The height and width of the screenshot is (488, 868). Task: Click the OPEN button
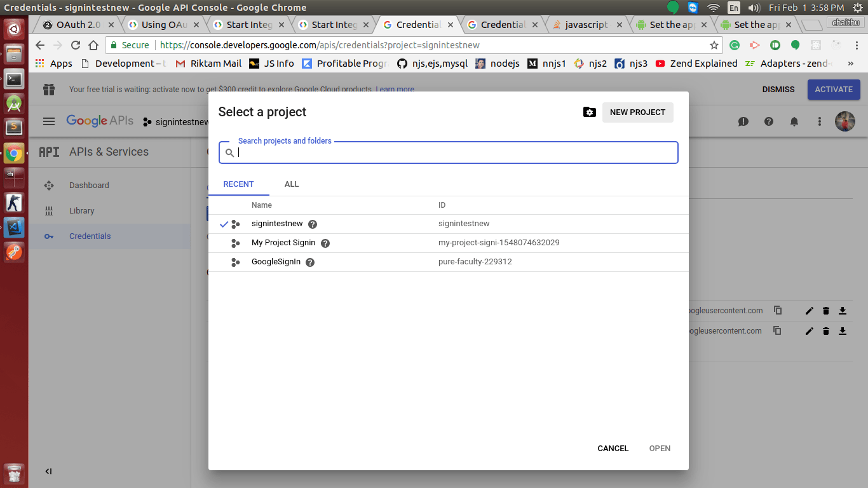click(660, 449)
